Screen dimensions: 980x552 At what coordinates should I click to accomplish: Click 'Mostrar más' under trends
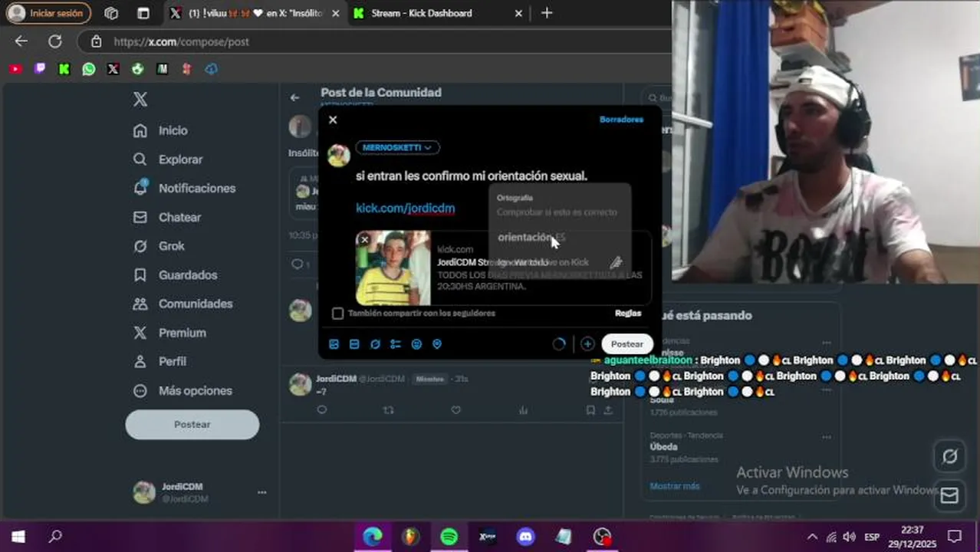[x=675, y=486]
